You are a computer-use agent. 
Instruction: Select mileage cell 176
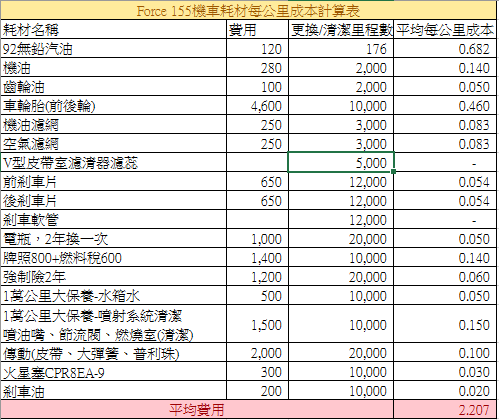(341, 48)
